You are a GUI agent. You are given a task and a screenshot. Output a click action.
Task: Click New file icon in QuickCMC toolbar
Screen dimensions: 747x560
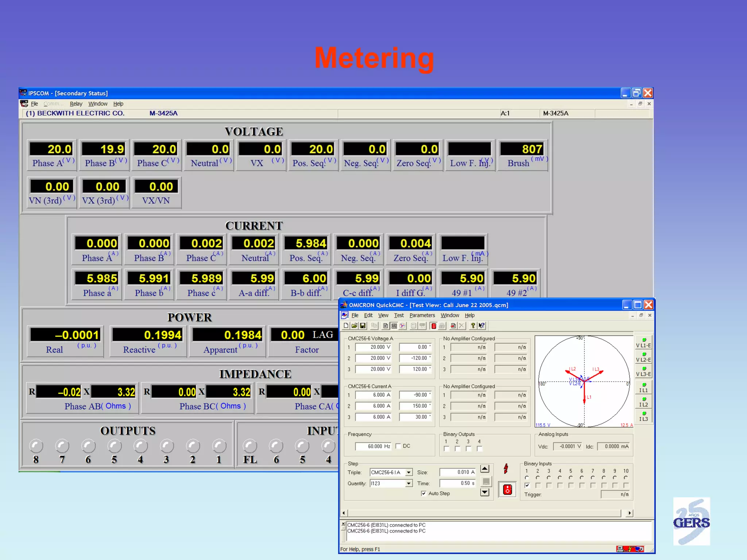click(346, 326)
